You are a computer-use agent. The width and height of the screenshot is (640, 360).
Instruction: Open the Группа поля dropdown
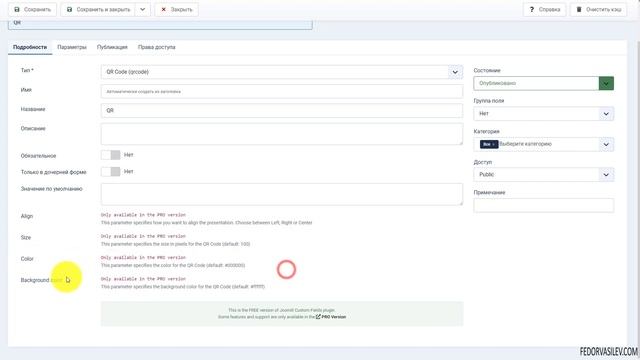click(x=543, y=113)
